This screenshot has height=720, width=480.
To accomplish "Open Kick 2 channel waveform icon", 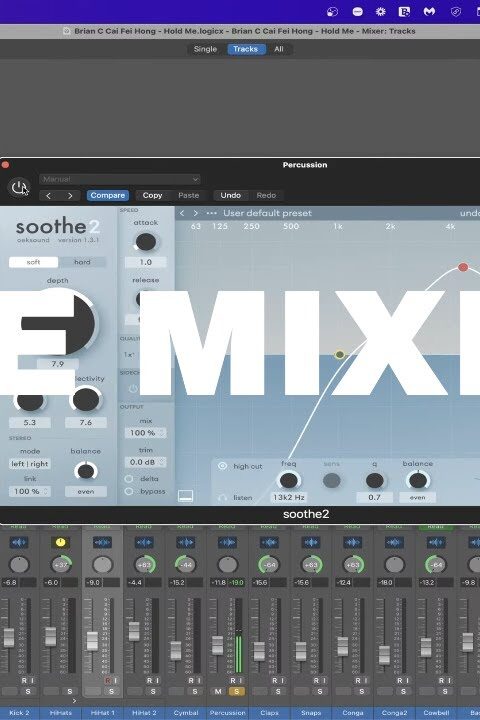I will pyautogui.click(x=19, y=542).
